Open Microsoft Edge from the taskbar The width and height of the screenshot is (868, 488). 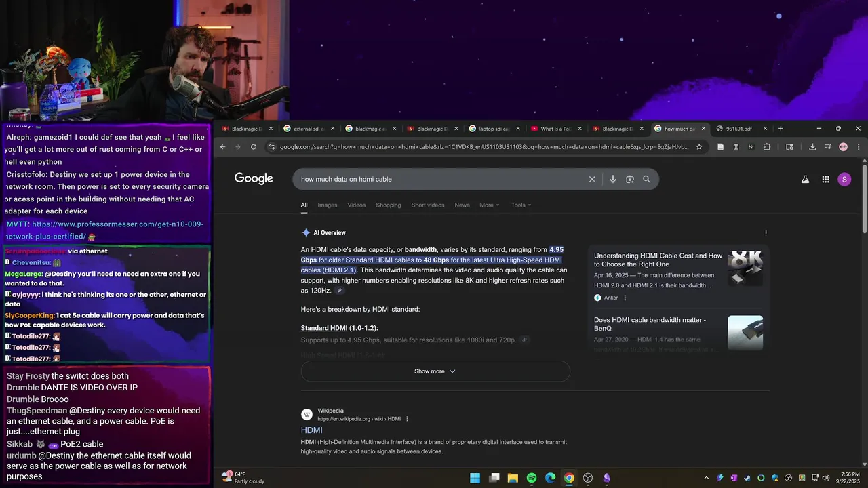point(551,478)
